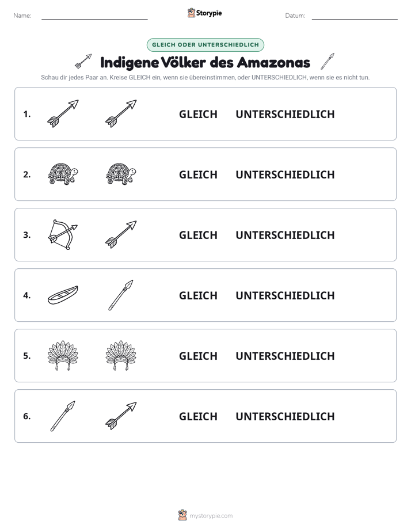Click the second turtle picture in row 2
The height and width of the screenshot is (532, 411).
coord(121,174)
